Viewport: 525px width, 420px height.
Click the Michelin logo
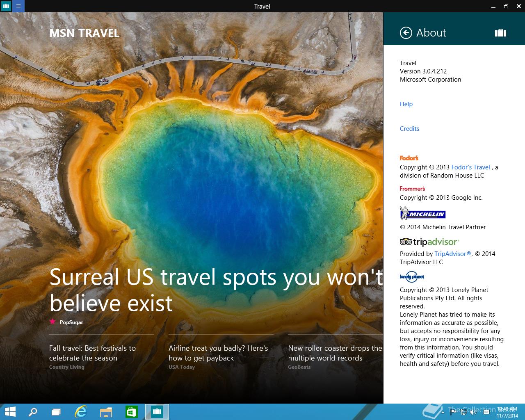coord(422,213)
